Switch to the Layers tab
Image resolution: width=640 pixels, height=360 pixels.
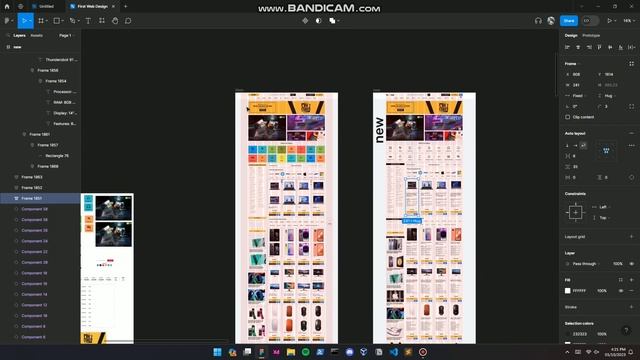coord(19,36)
